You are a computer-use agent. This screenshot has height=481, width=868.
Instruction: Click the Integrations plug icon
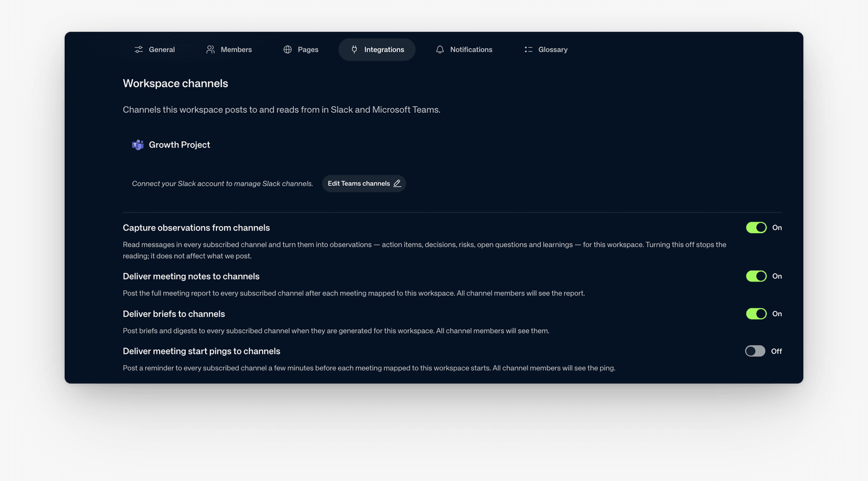click(354, 49)
